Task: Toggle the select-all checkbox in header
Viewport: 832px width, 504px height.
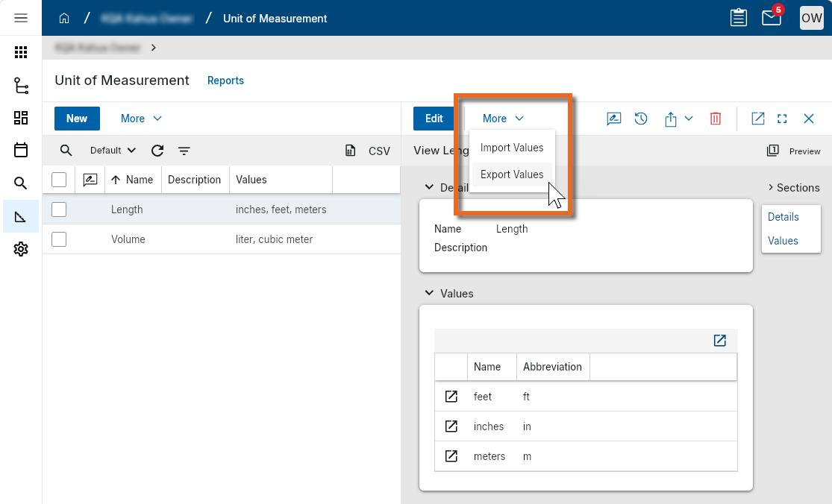Action: pyautogui.click(x=59, y=180)
